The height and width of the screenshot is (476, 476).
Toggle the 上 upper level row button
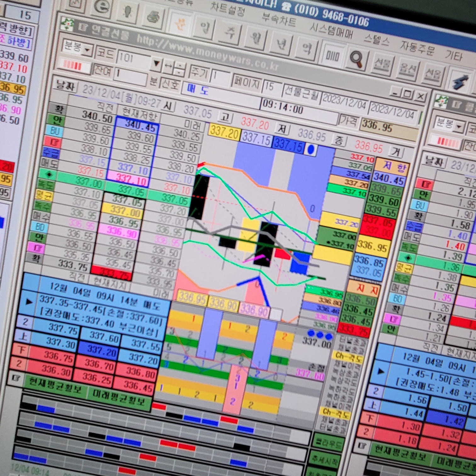point(23,336)
